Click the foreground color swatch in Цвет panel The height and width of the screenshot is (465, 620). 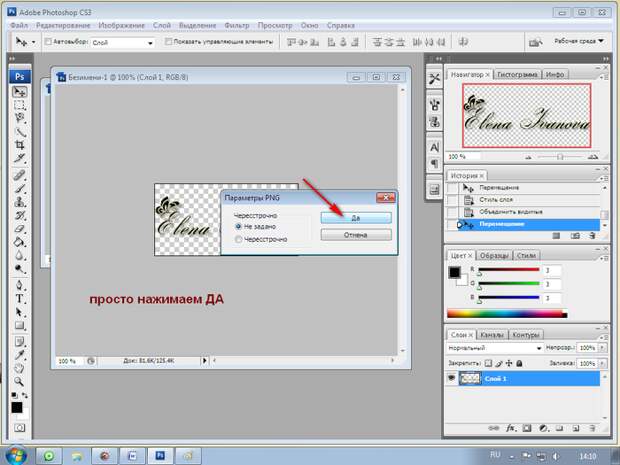click(454, 272)
